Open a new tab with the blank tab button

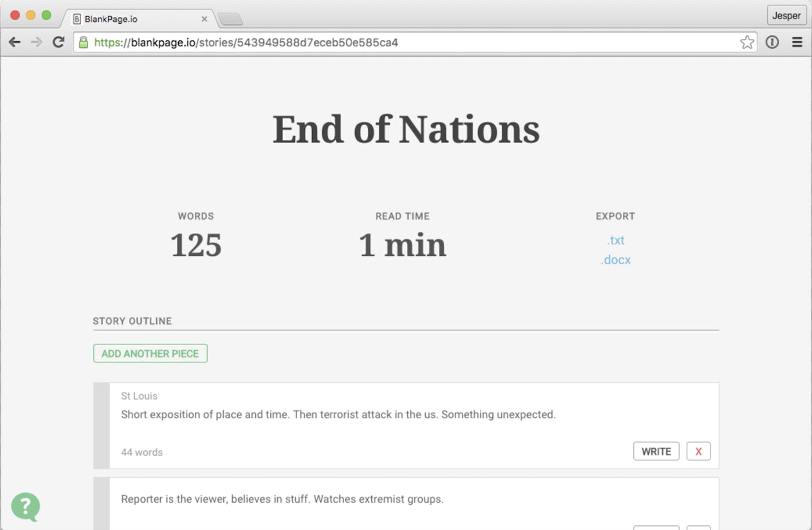tap(230, 20)
